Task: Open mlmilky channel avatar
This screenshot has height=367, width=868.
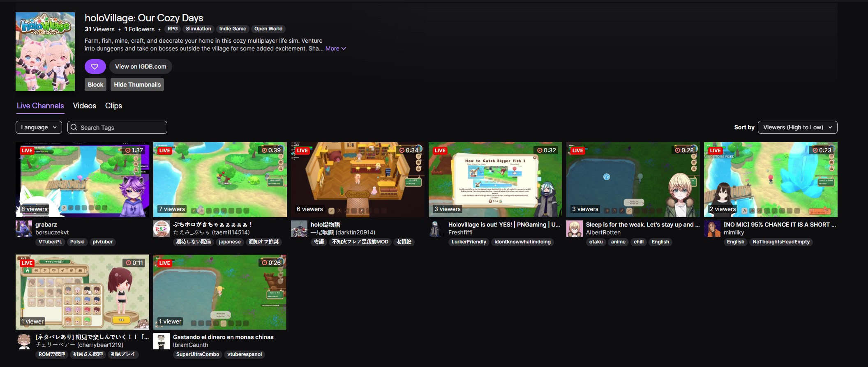Action: pos(712,229)
